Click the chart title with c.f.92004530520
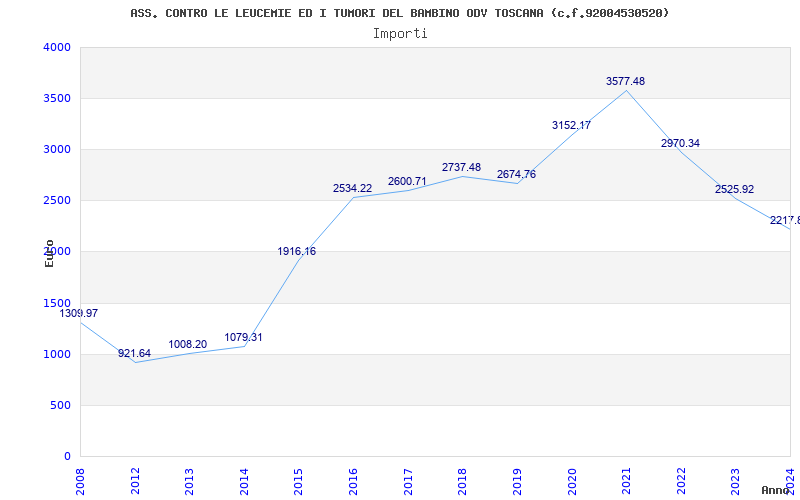This screenshot has width=800, height=500. pos(399,13)
